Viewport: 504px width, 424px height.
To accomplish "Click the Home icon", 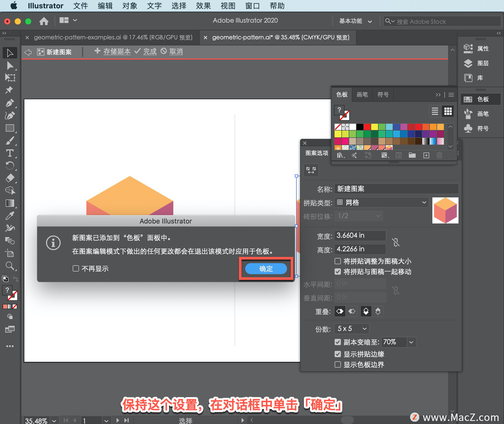I will point(44,21).
